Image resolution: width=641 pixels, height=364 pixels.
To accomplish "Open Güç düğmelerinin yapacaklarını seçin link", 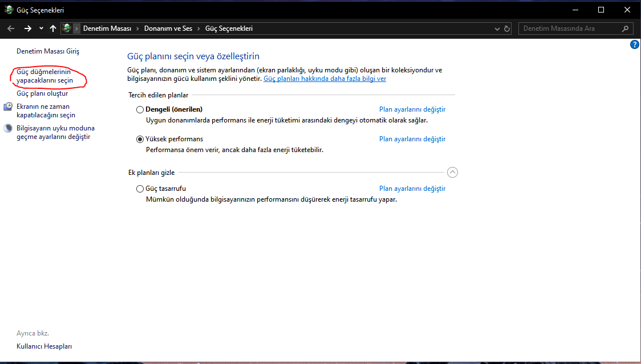I will 44,76.
